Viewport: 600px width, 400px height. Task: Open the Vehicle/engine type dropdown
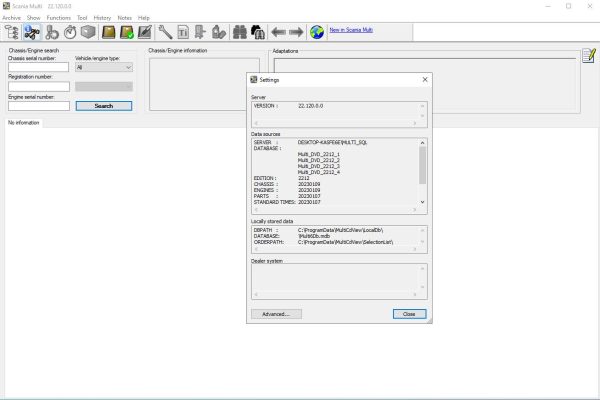pyautogui.click(x=104, y=67)
